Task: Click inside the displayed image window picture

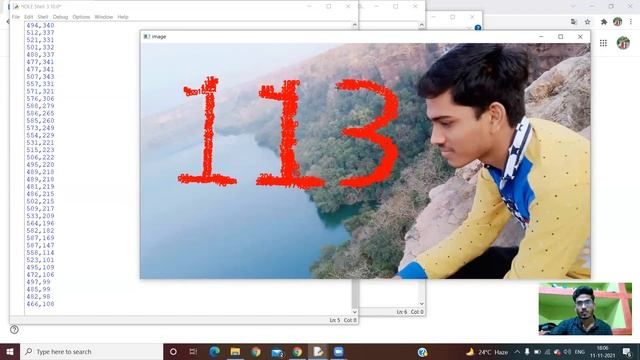Action: 365,161
